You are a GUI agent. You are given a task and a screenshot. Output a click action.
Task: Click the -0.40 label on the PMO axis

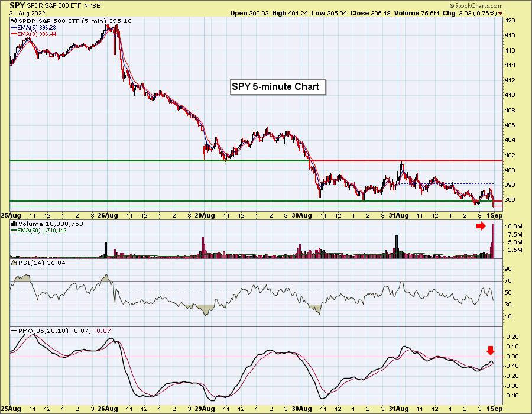coord(513,395)
